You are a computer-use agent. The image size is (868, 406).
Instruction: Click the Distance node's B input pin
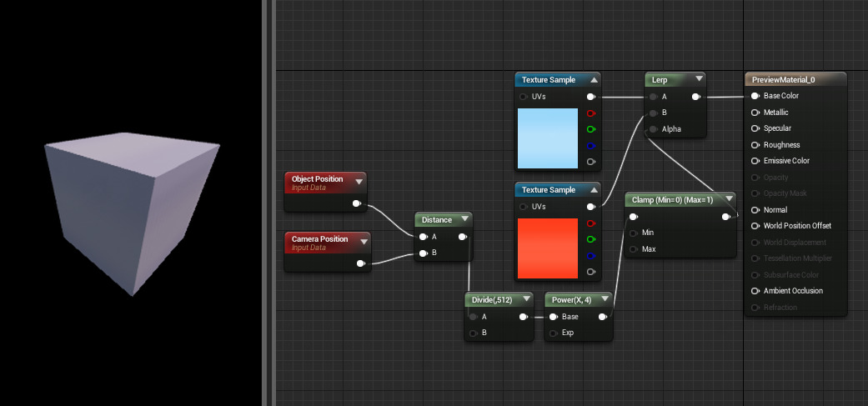pos(424,253)
